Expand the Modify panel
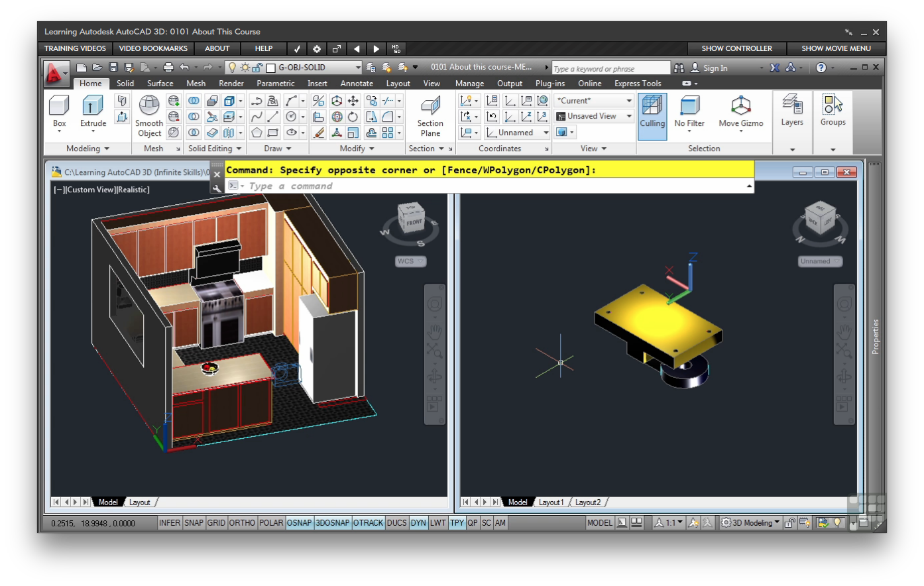This screenshot has height=586, width=924. 357,148
